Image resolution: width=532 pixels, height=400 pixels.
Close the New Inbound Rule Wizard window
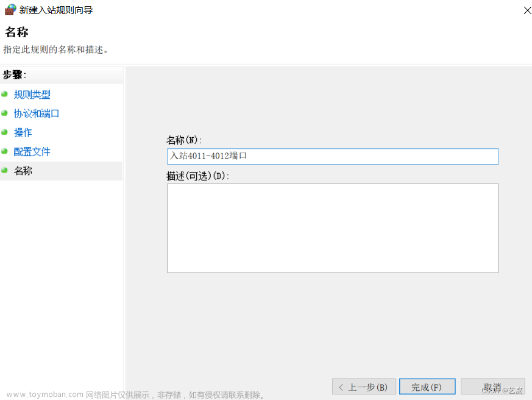click(x=527, y=10)
